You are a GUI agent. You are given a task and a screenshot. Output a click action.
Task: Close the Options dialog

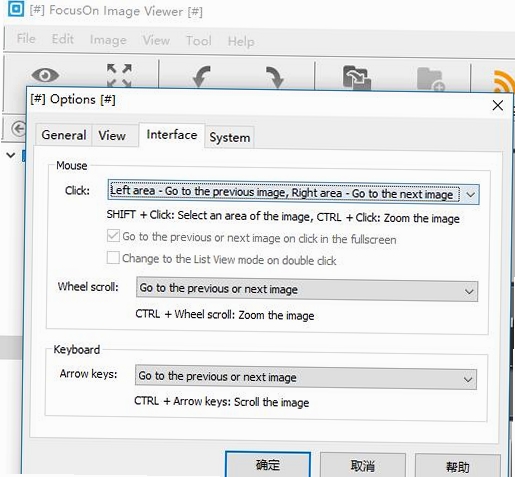(x=498, y=106)
